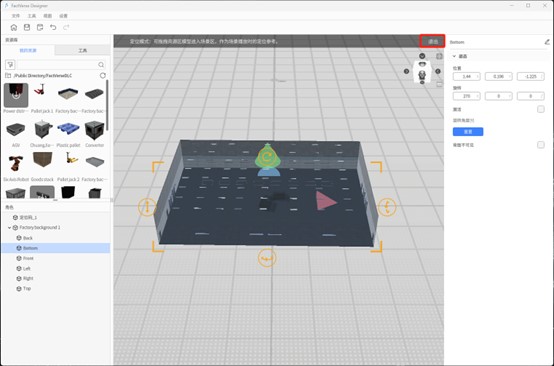Click the Undo arrow icon

[x=53, y=27]
